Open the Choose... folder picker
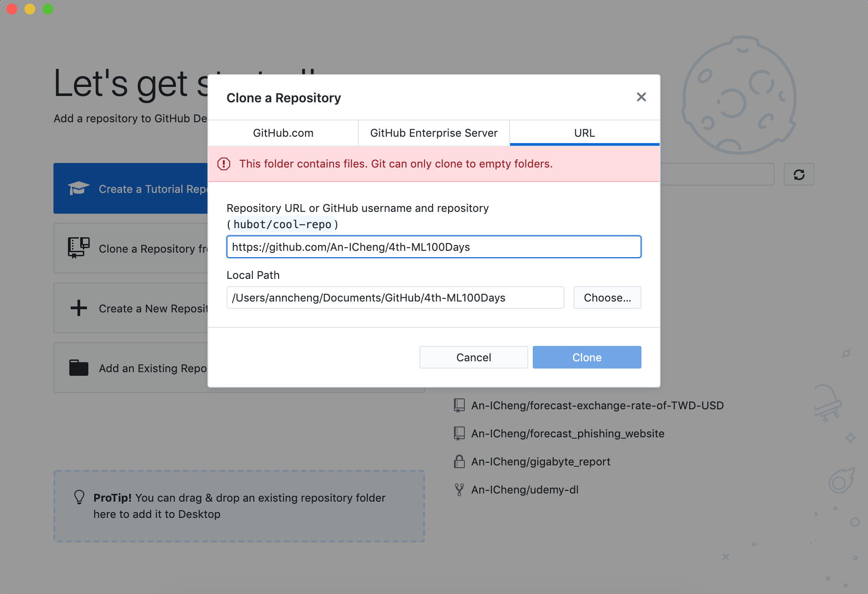Viewport: 868px width, 594px height. [x=607, y=297]
